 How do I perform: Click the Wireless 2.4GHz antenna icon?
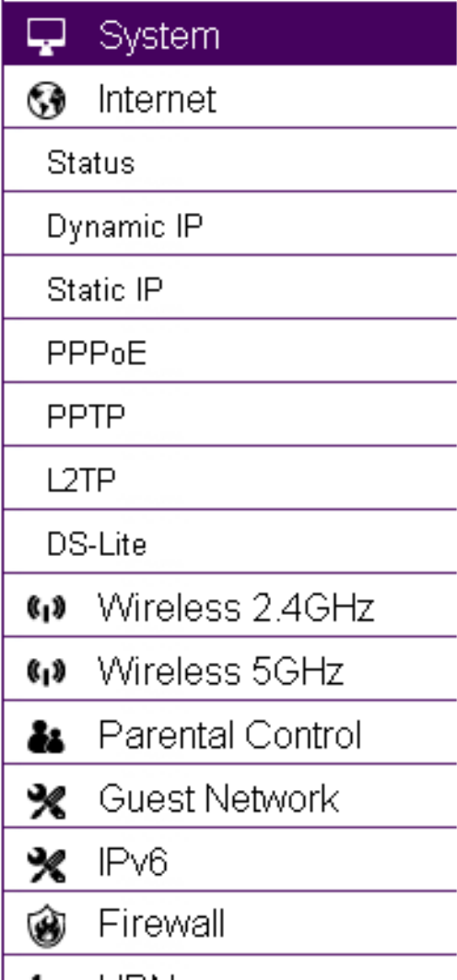(x=46, y=607)
